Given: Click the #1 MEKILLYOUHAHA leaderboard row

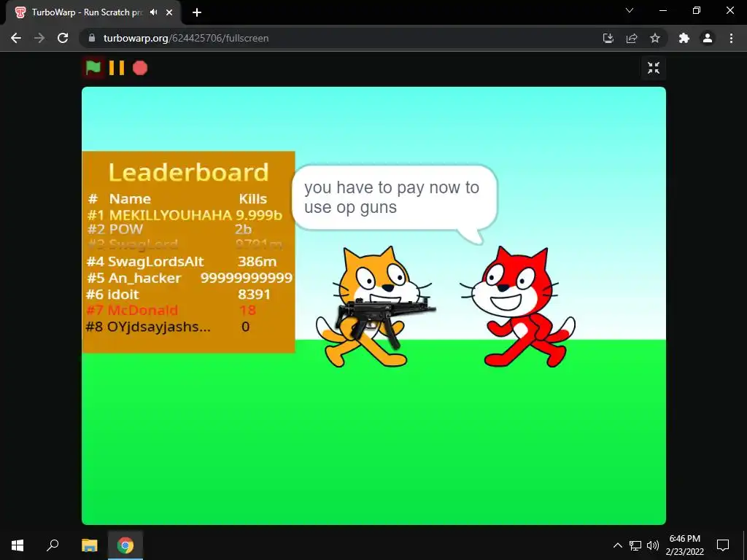Looking at the screenshot, I should pos(185,215).
